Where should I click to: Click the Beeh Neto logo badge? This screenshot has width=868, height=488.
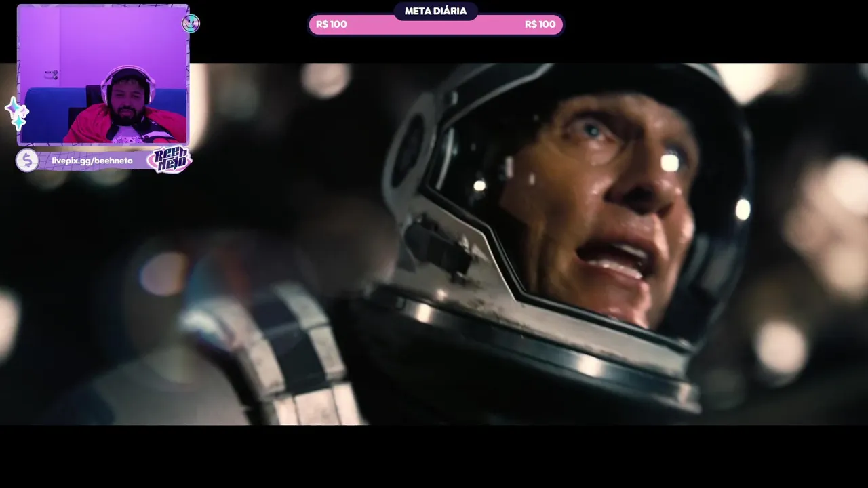[169, 160]
